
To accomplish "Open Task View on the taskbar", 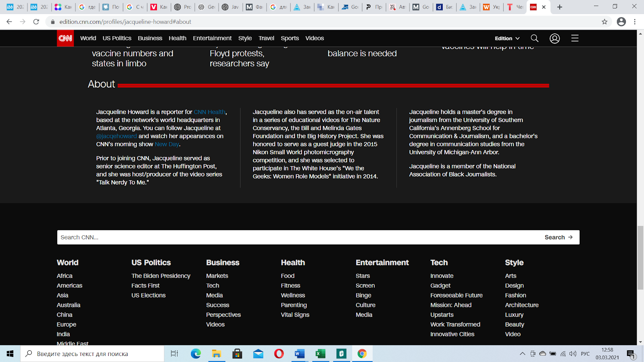I will [x=174, y=354].
